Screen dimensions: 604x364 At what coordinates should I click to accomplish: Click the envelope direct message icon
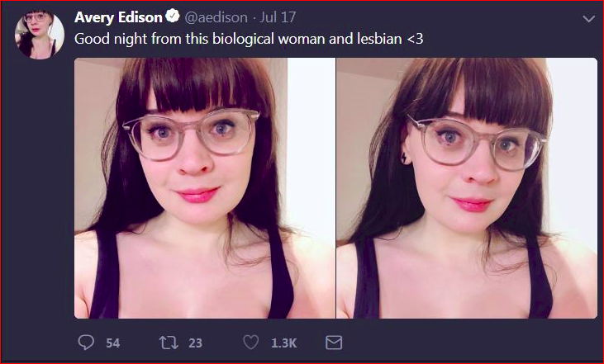[x=334, y=343]
